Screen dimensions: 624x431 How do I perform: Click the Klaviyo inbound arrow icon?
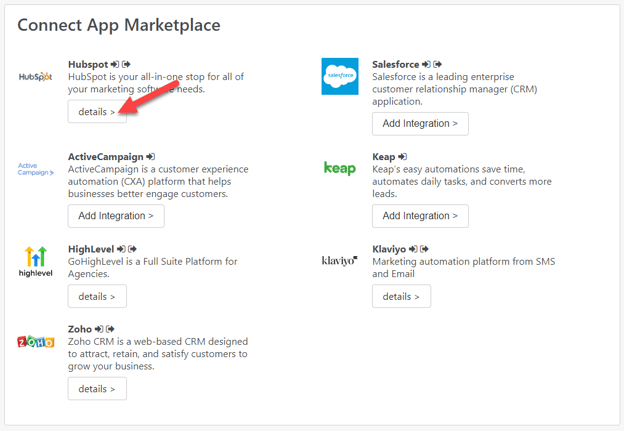[413, 249]
